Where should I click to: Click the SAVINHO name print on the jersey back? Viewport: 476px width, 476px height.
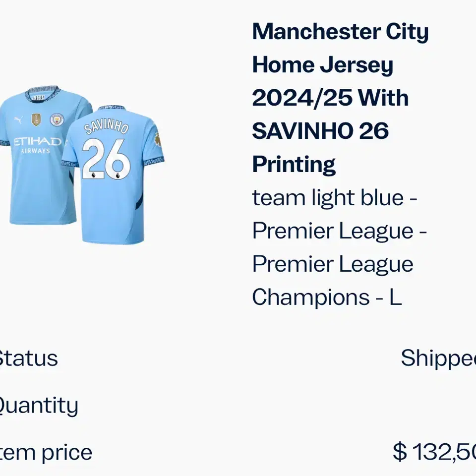coord(106,126)
